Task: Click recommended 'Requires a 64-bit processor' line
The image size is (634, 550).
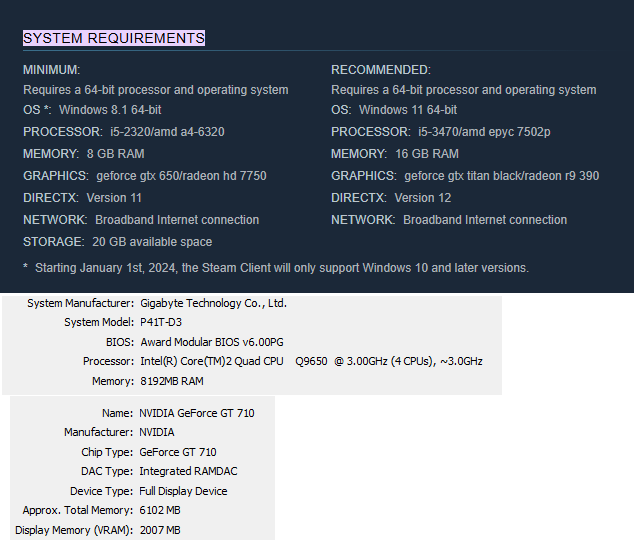Action: coord(464,90)
